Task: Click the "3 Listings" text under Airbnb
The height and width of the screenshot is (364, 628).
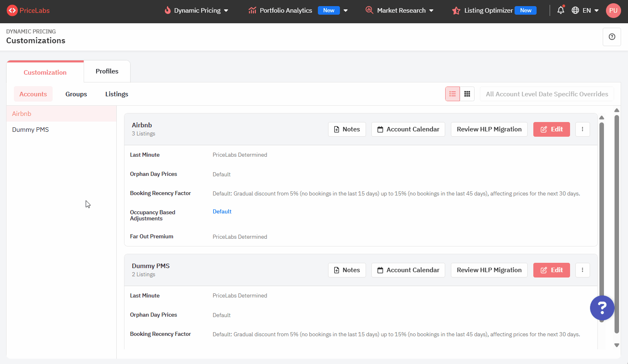Action: [x=143, y=134]
